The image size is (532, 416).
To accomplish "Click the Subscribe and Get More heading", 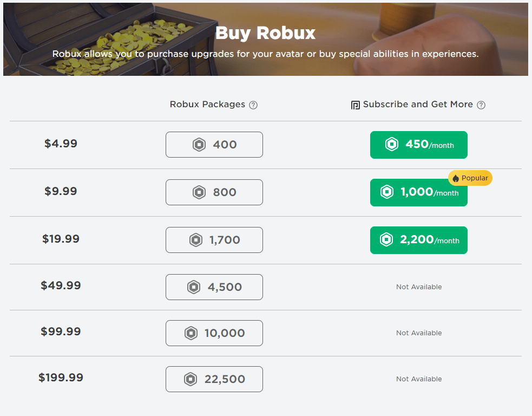I will [418, 104].
